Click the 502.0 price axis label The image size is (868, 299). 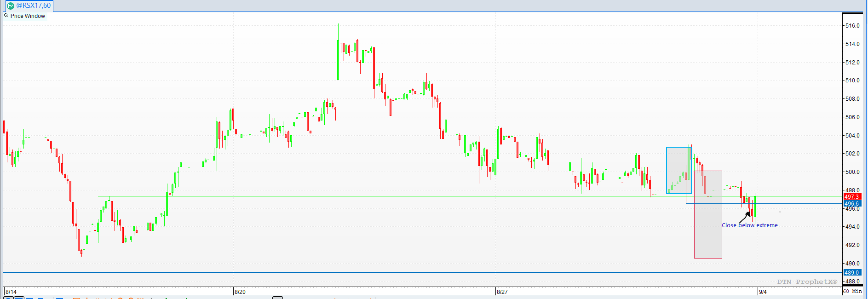tap(852, 154)
